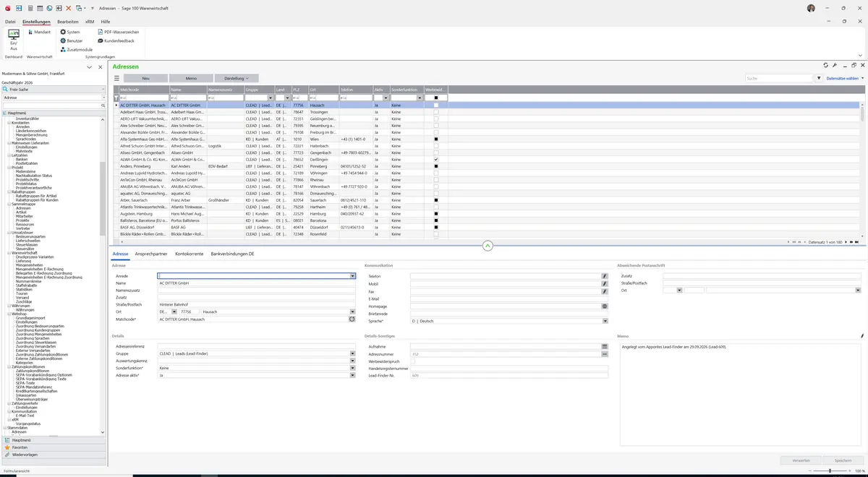Toggle Werbewiderspruch for Augstein, Hamburg row

(x=436, y=214)
